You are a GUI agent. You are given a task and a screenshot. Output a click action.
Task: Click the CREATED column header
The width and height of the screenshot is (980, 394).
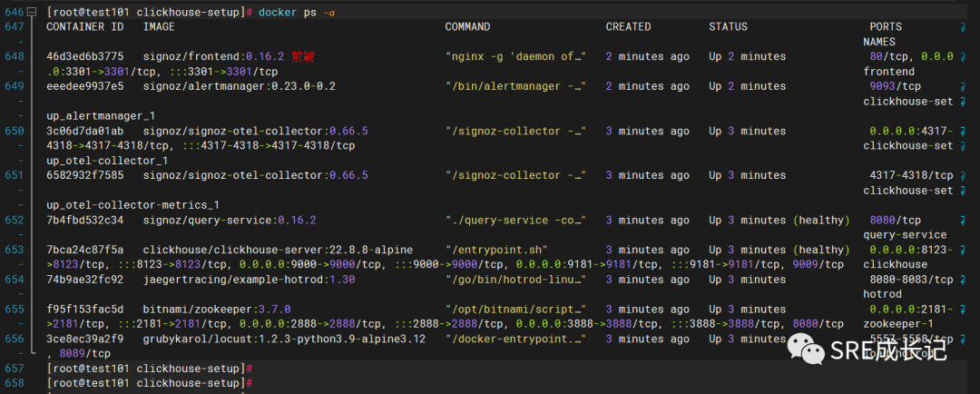point(628,27)
